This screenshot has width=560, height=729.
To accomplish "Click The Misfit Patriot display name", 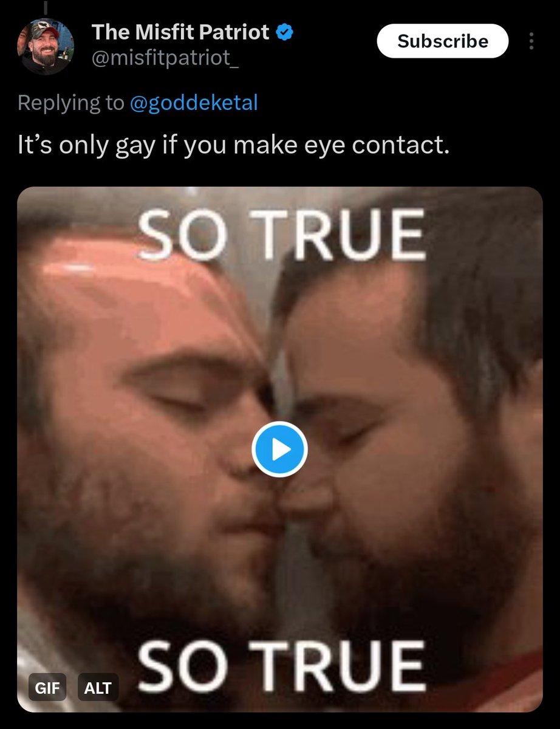I will 180,32.
